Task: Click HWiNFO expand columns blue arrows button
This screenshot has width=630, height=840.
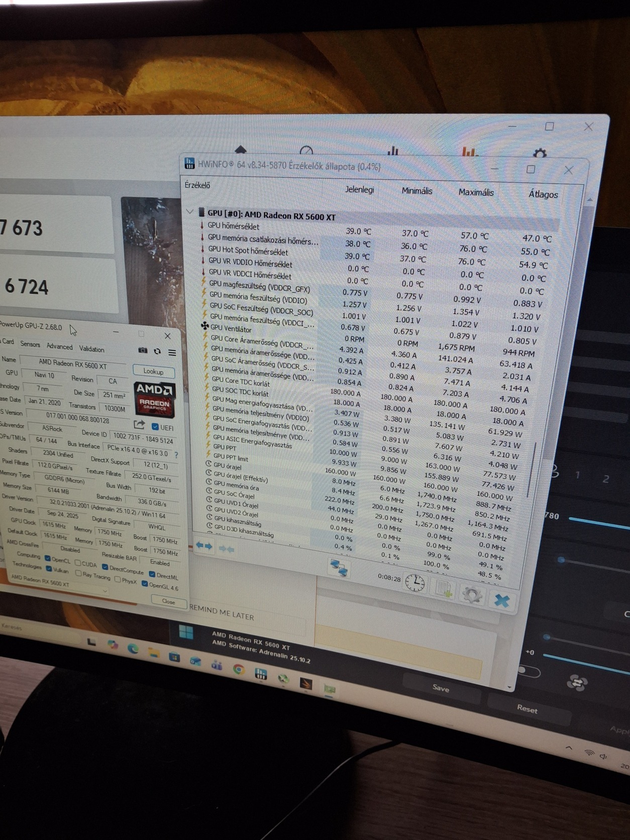Action: click(x=204, y=546)
